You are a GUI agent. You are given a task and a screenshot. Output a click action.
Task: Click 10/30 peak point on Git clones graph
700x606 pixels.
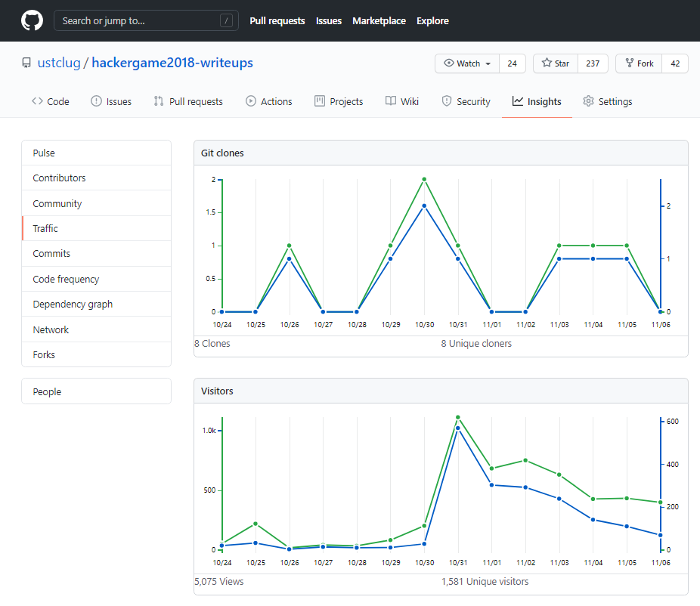tap(424, 179)
